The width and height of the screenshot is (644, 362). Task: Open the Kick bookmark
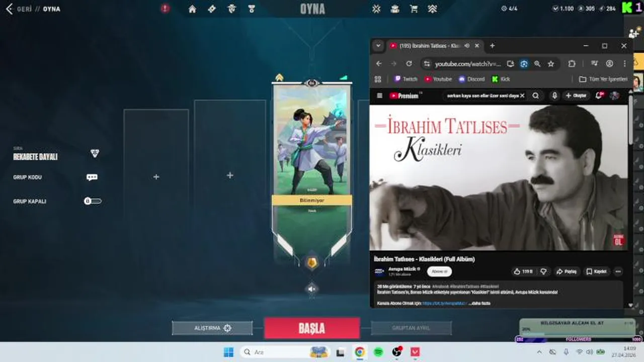click(x=501, y=79)
